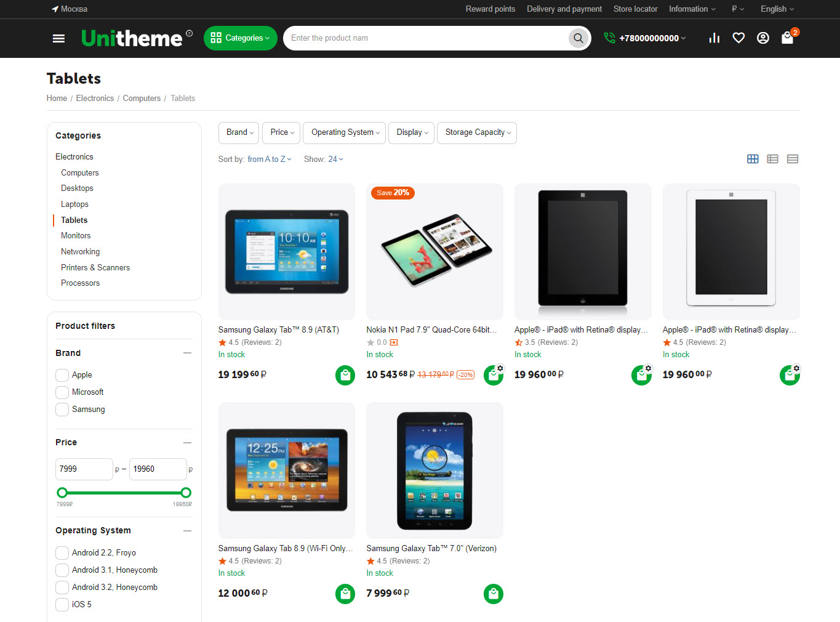Go to Home breadcrumb
Viewport: 840px width, 622px height.
click(57, 99)
